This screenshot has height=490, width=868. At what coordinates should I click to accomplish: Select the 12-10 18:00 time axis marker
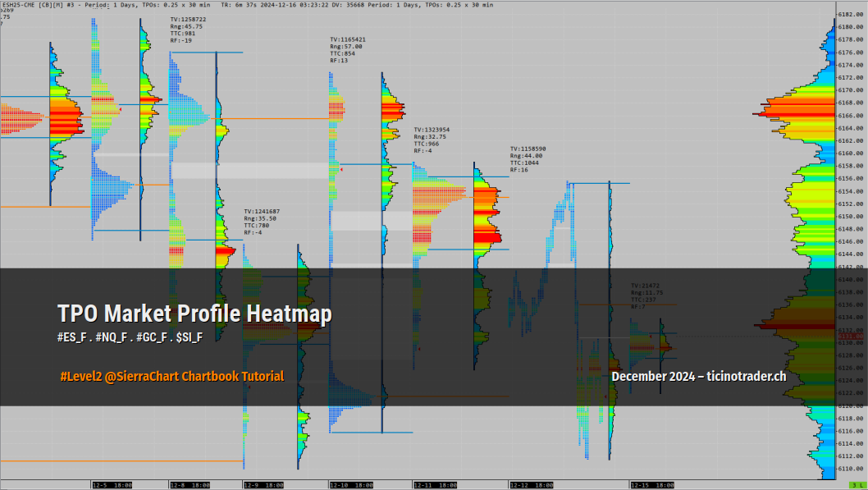click(349, 485)
